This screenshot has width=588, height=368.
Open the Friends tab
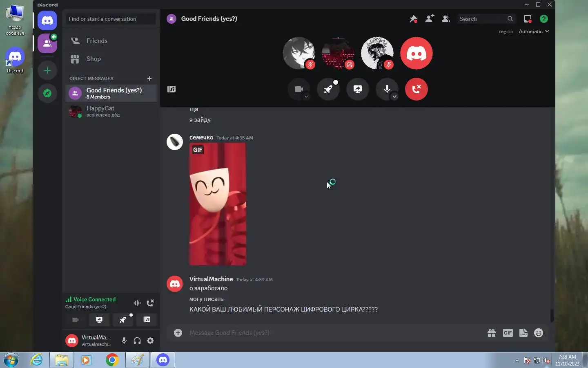[111, 41]
